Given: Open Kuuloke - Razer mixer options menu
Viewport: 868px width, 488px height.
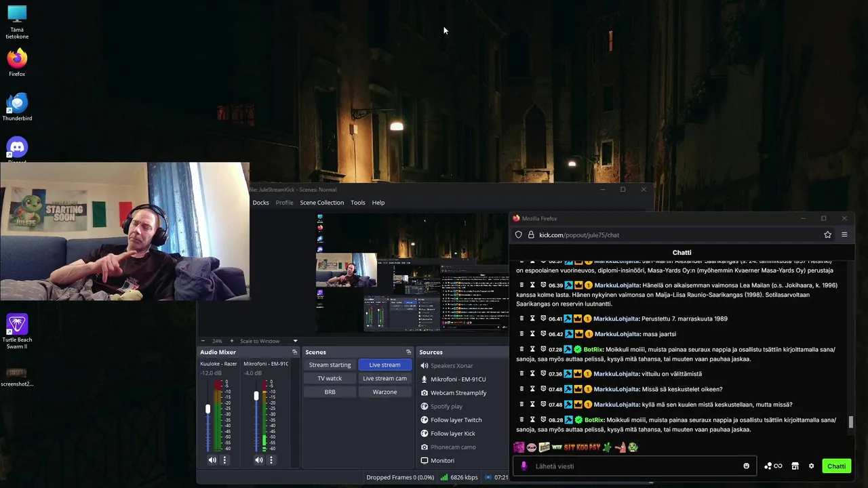Looking at the screenshot, I should click(x=224, y=460).
